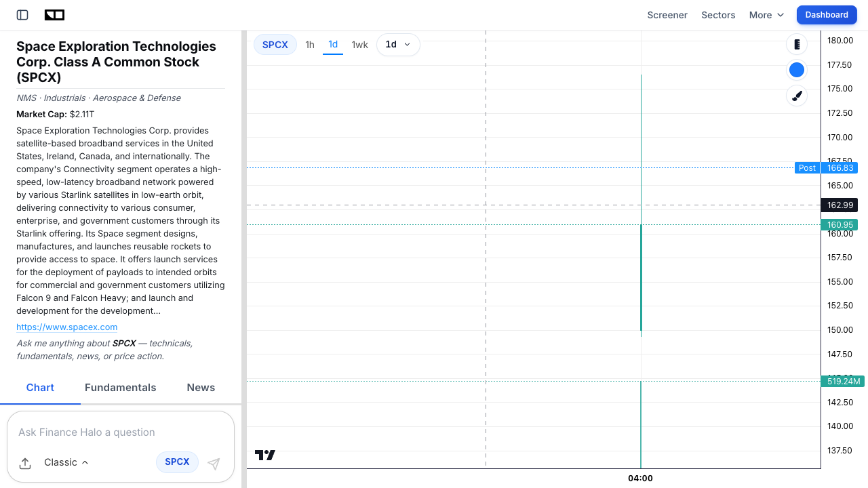Click the Finance Halo logo
Image resolution: width=868 pixels, height=488 pixels.
pos(54,15)
